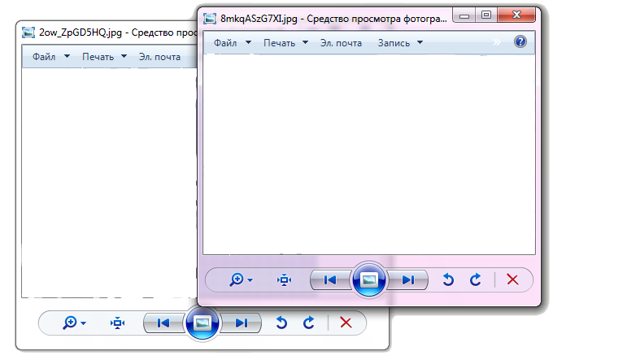Expand the toolbar overflow chevron »

click(497, 42)
